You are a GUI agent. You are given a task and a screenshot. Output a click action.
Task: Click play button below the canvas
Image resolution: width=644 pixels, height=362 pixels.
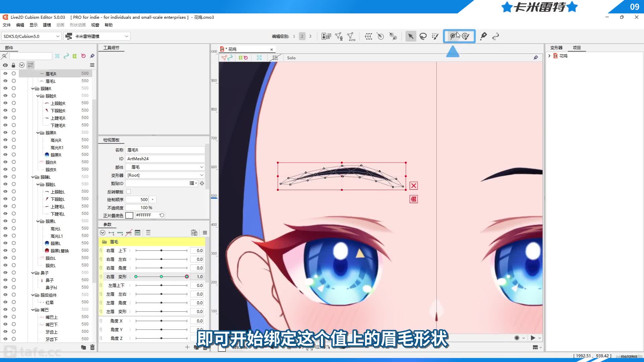(x=533, y=338)
